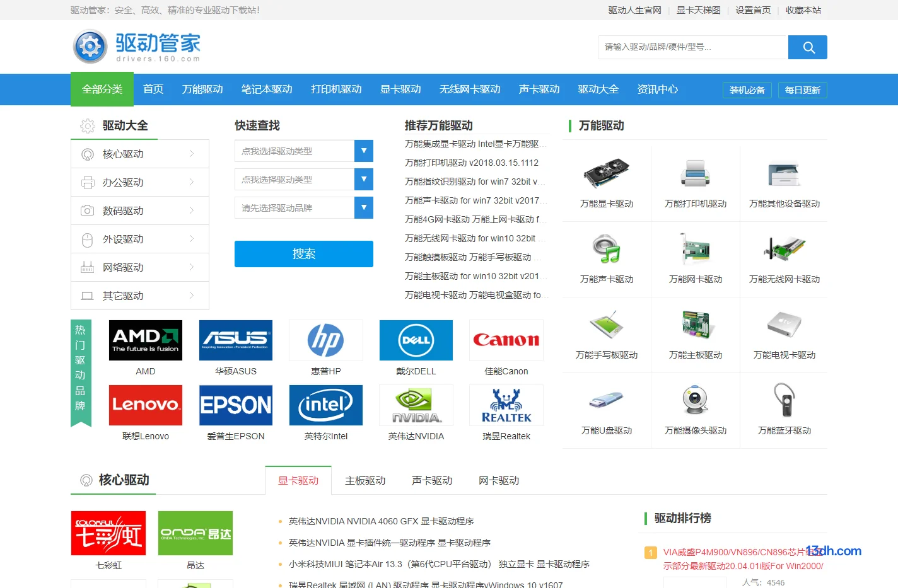Open the 万能打印机驱动 printer icon
898x588 pixels.
tap(695, 174)
